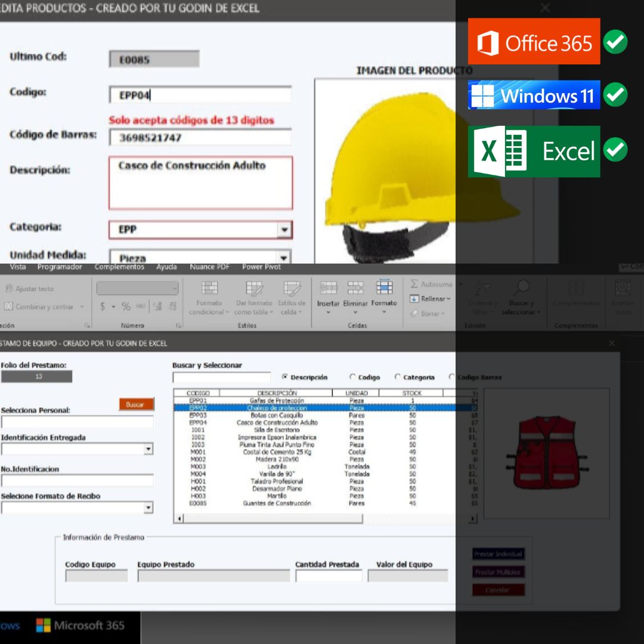Click the red Cancelar button

(x=498, y=590)
